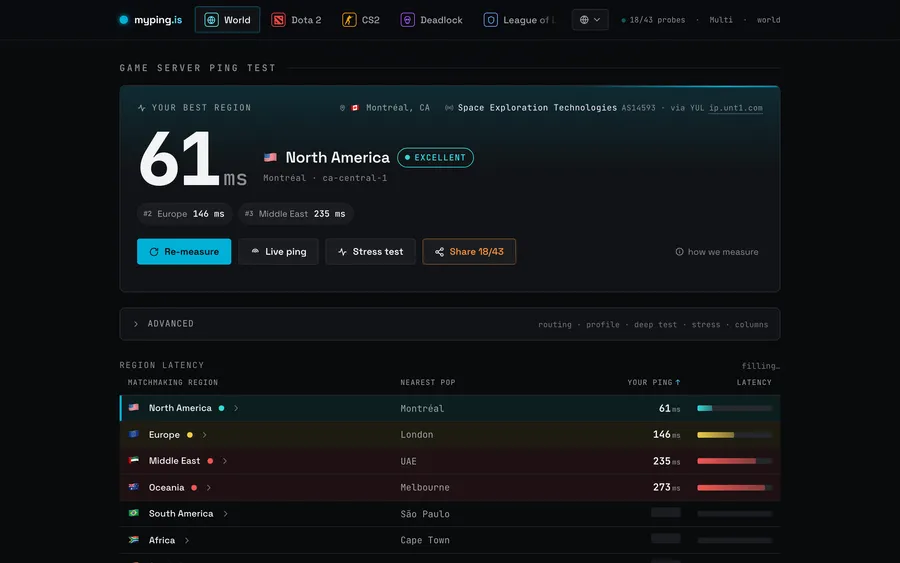Click the Matchmaking Region column header

coord(173,382)
